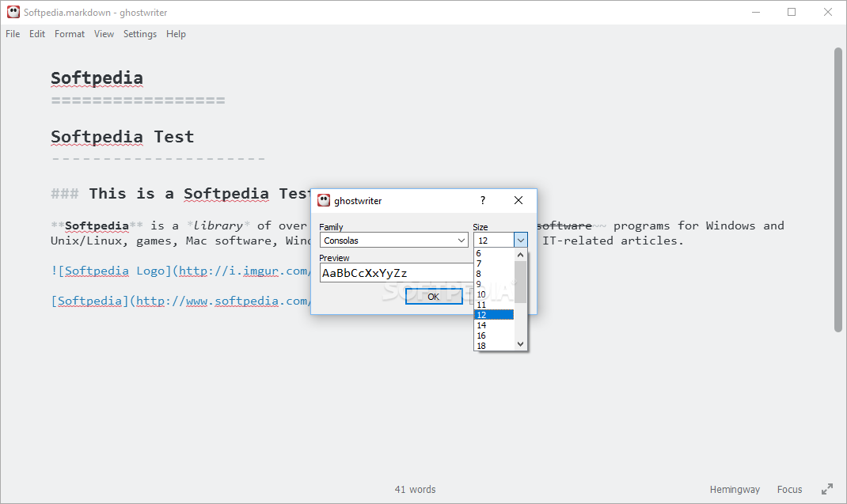Select font size 6 in list

click(x=494, y=253)
